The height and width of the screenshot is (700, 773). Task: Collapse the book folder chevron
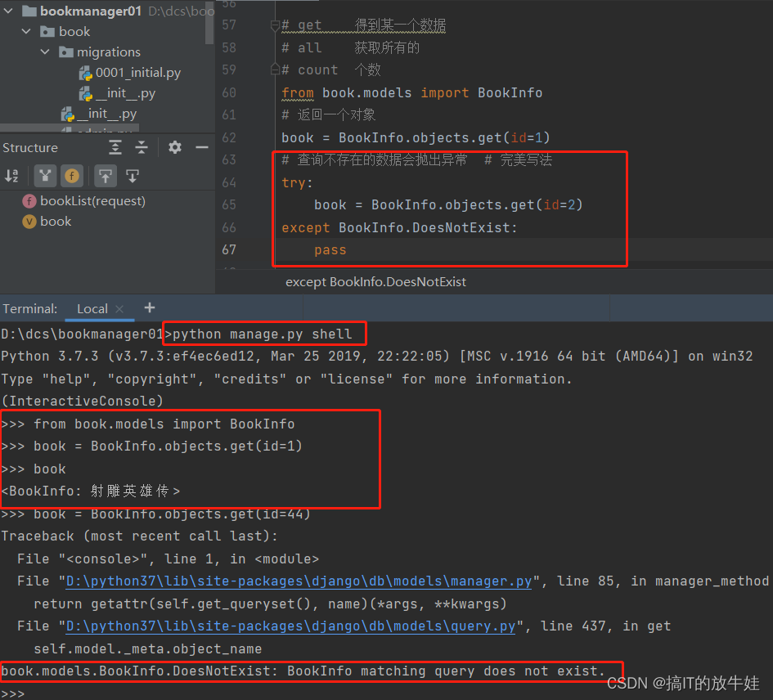pos(26,32)
